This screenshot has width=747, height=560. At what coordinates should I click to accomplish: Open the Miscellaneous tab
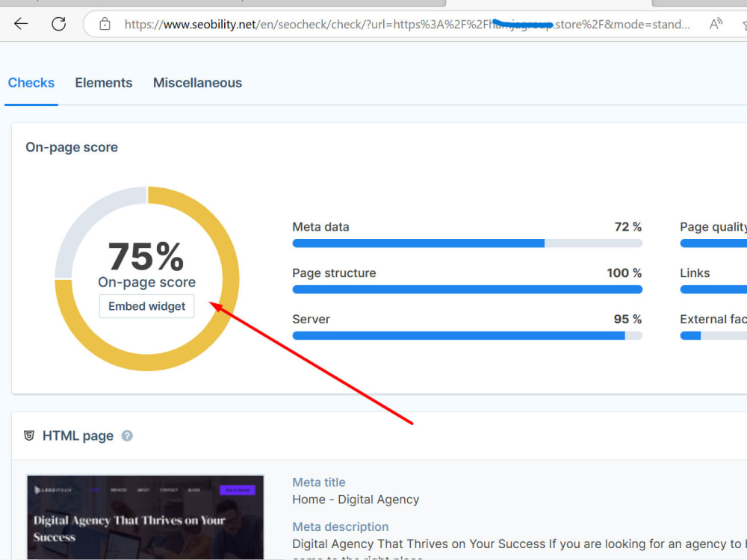click(x=197, y=83)
